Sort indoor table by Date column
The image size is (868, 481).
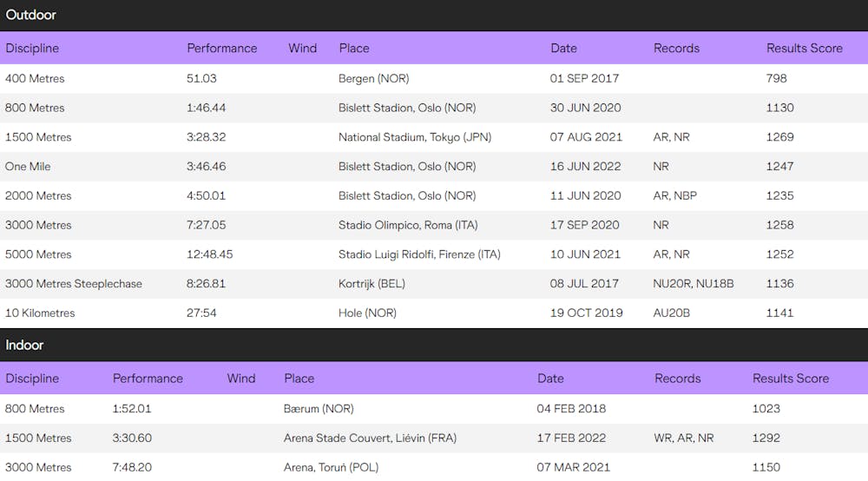click(550, 378)
